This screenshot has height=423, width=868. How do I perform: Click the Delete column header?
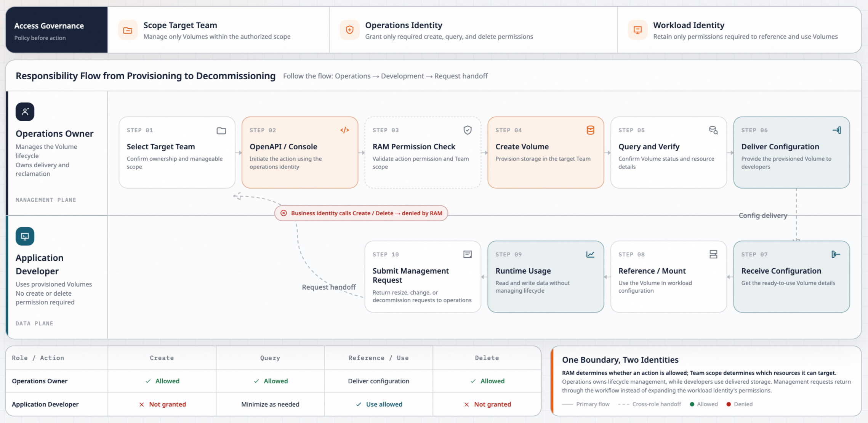pos(487,358)
